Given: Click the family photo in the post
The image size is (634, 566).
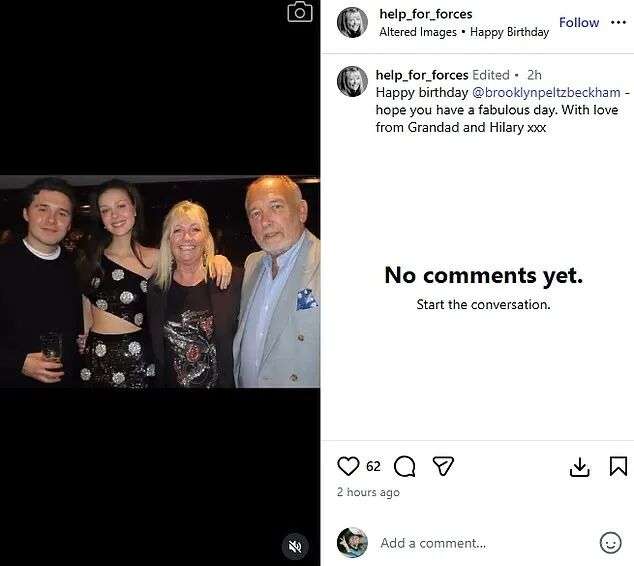Looking at the screenshot, I should pyautogui.click(x=160, y=282).
